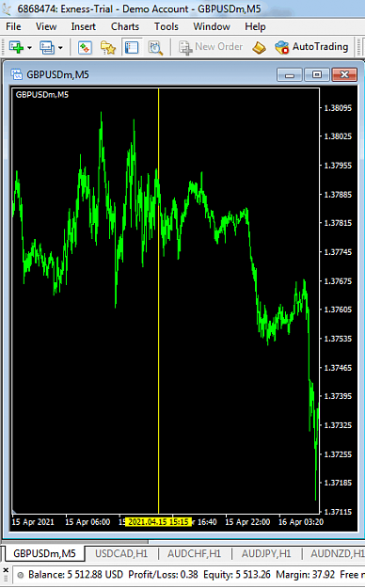Image resolution: width=365 pixels, height=588 pixels.
Task: Minimize the GBPUSDm,M5 chart window
Action: pos(289,75)
